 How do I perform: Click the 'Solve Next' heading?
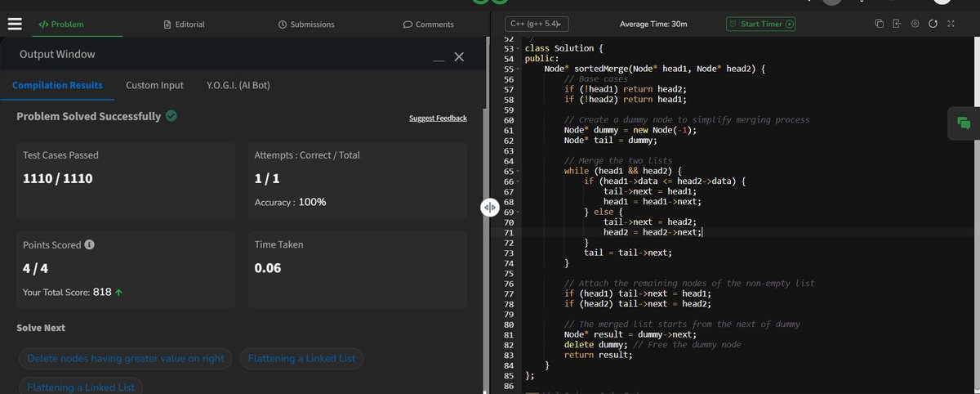coord(41,328)
